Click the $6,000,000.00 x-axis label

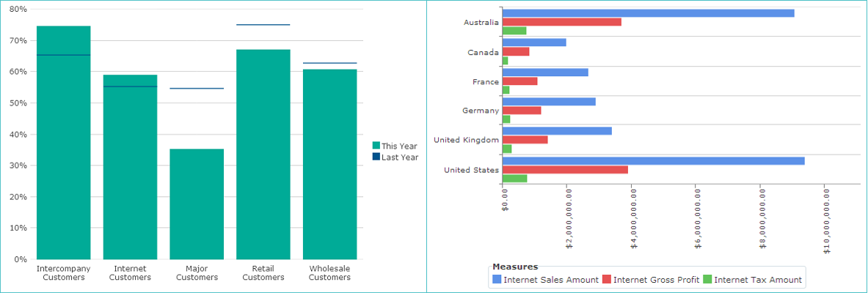[x=699, y=218]
